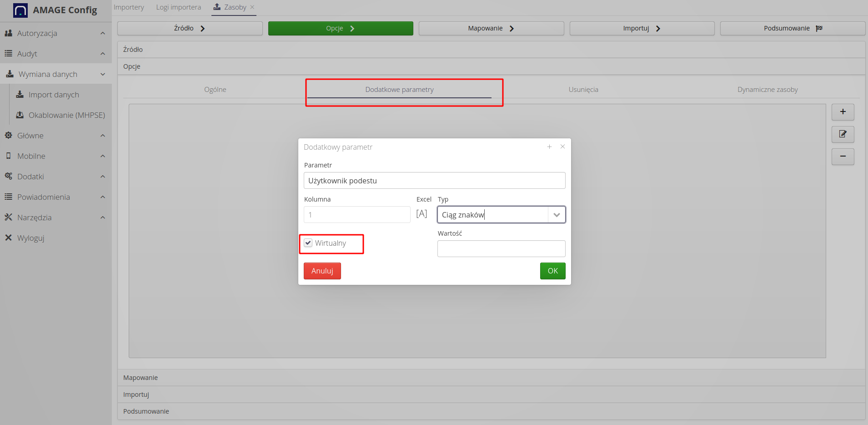Close the Dodatkowy parametr dialog
The image size is (868, 425).
562,147
